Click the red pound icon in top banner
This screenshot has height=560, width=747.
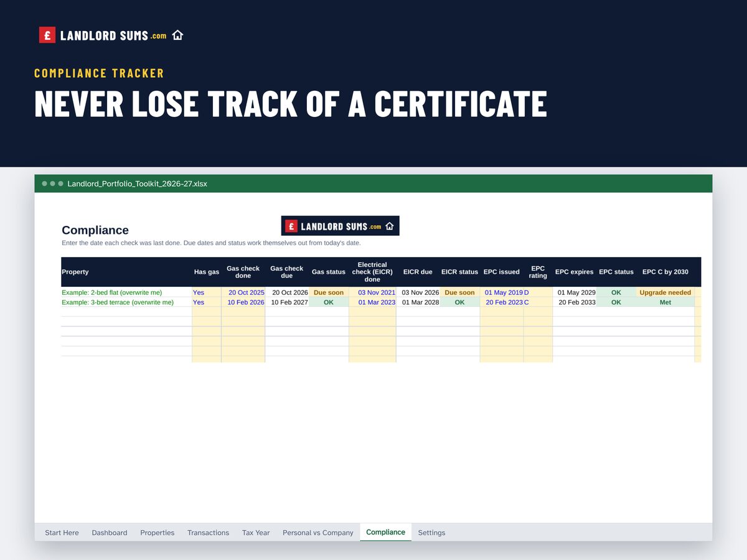coord(47,35)
